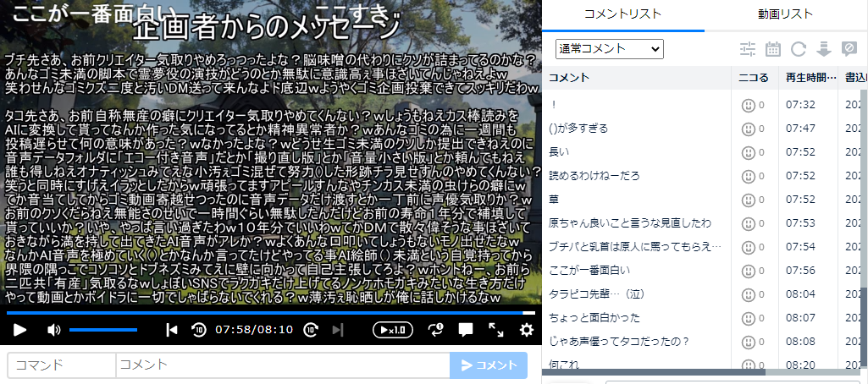Toggle loop playback
Image resolution: width=868 pixels, height=384 pixels.
[x=435, y=331]
